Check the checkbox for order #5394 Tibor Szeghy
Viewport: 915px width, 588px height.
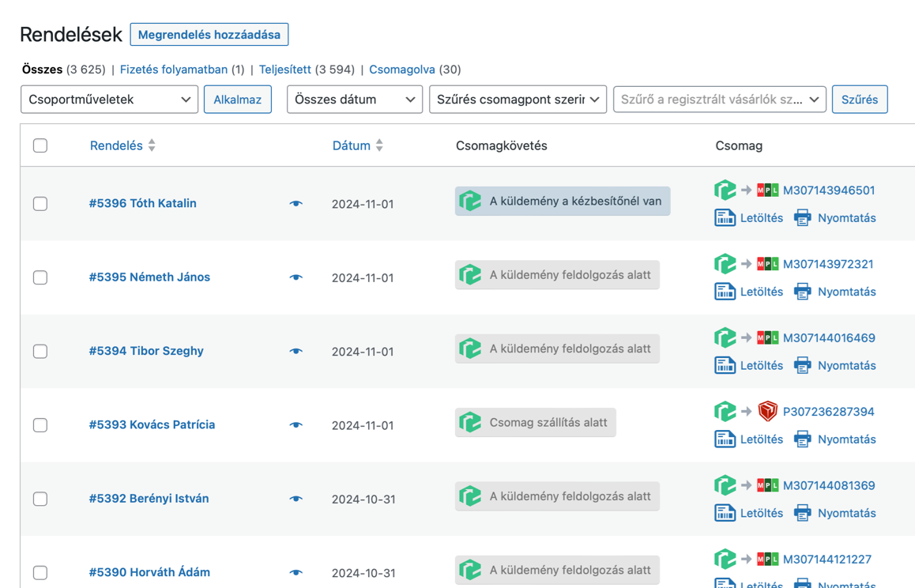[40, 351]
